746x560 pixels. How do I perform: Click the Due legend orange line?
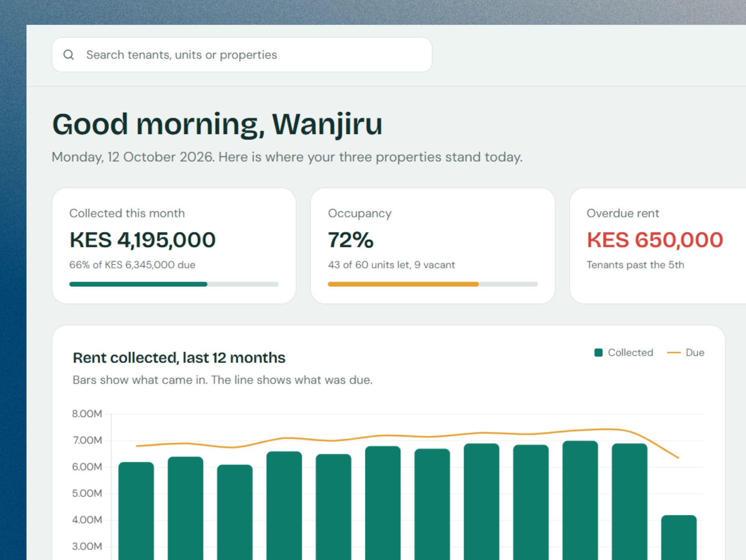[674, 353]
